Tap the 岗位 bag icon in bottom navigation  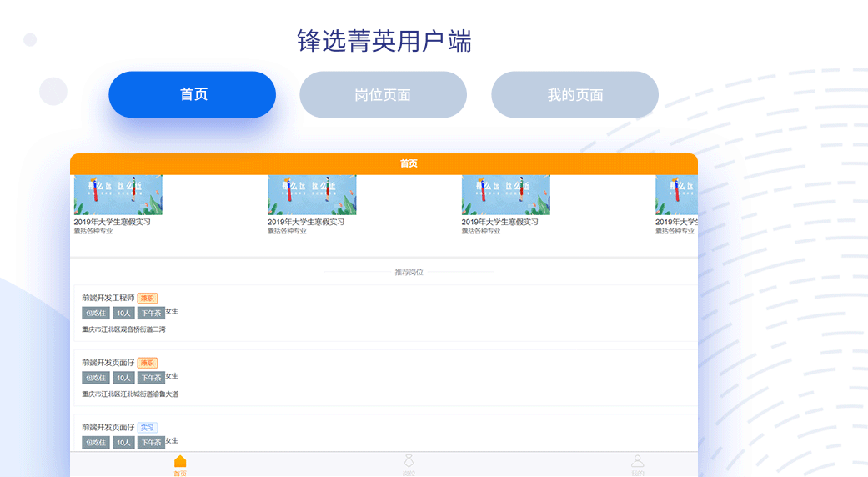(409, 462)
